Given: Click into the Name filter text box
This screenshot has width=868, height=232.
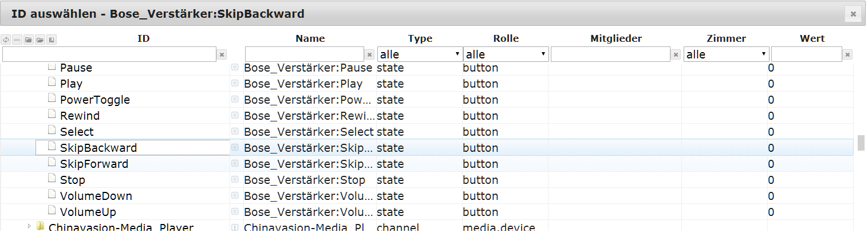Looking at the screenshot, I should tap(305, 54).
